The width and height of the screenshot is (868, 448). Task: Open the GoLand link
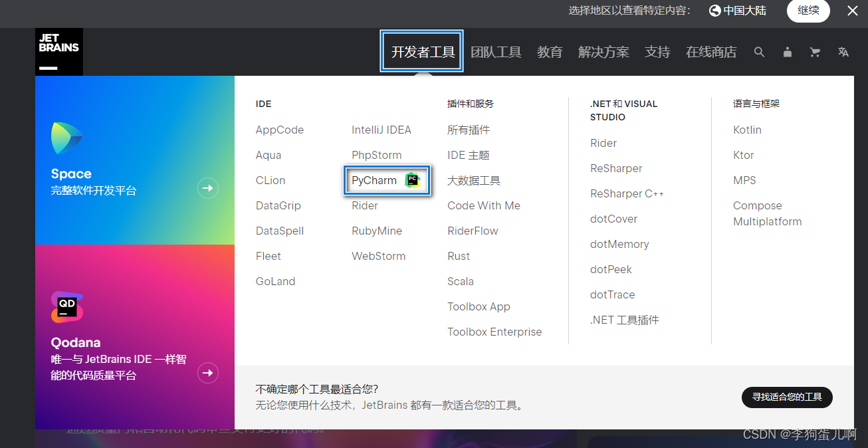(x=275, y=281)
